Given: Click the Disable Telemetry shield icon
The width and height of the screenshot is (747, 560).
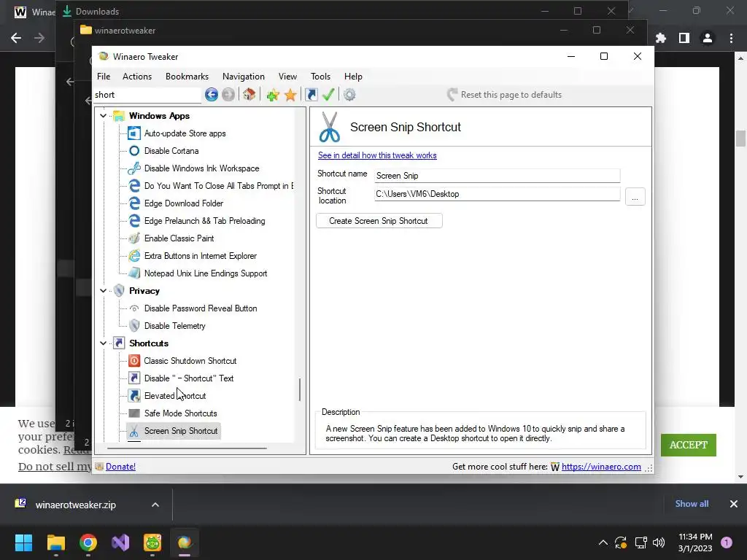Looking at the screenshot, I should pyautogui.click(x=134, y=326).
